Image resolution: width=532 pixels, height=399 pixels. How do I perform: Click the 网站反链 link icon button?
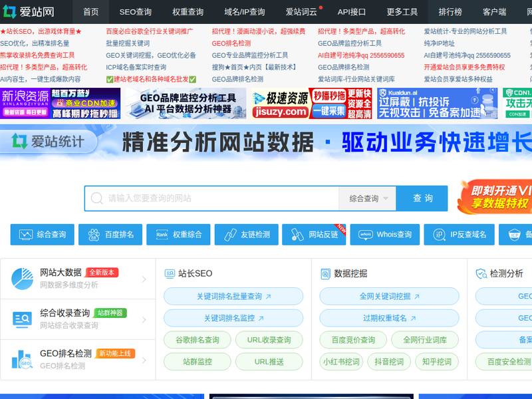[x=297, y=235]
